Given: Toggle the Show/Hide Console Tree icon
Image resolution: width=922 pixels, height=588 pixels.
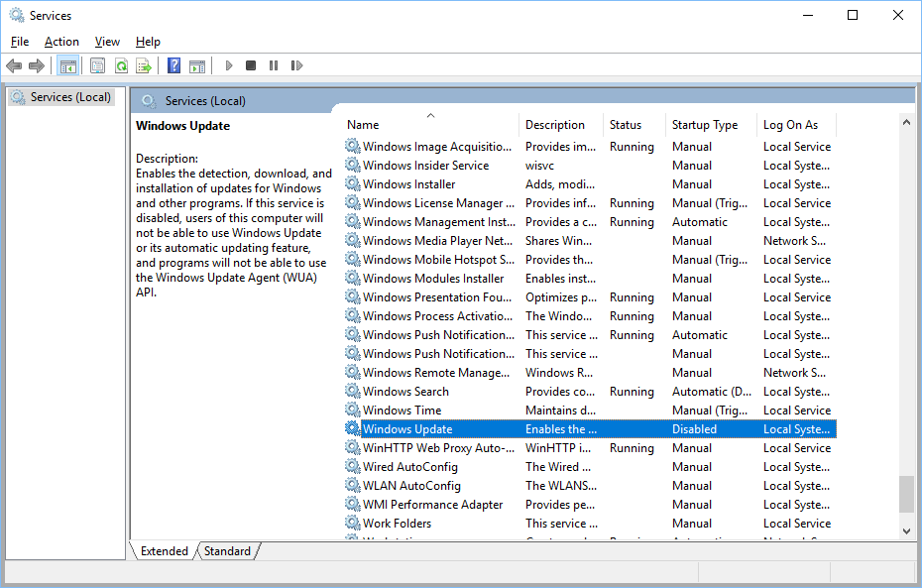Looking at the screenshot, I should coord(68,65).
